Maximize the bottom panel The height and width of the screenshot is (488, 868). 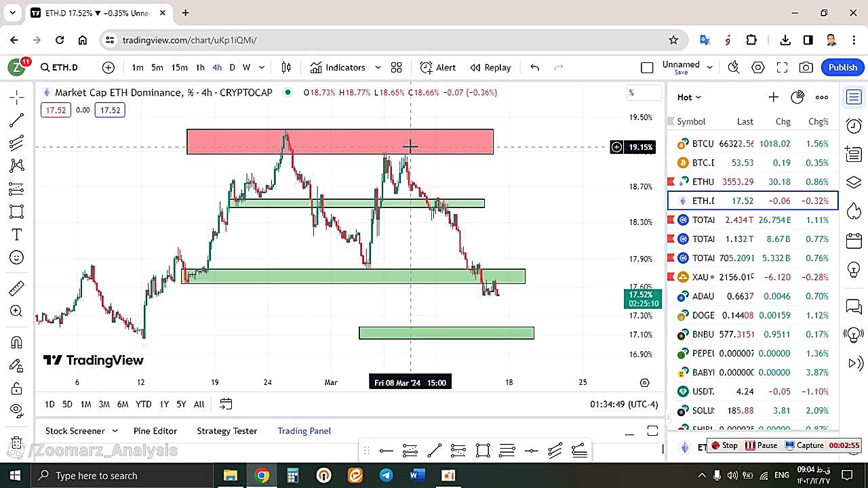pos(652,431)
